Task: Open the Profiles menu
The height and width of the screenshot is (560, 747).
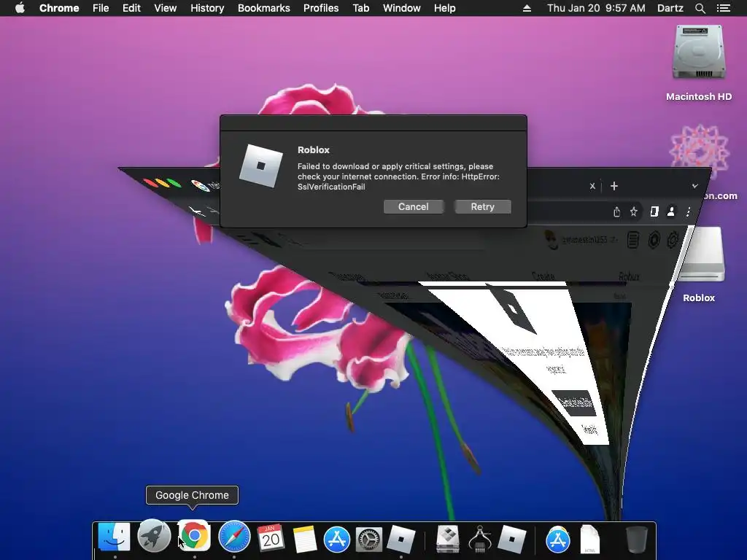Action: pyautogui.click(x=321, y=8)
